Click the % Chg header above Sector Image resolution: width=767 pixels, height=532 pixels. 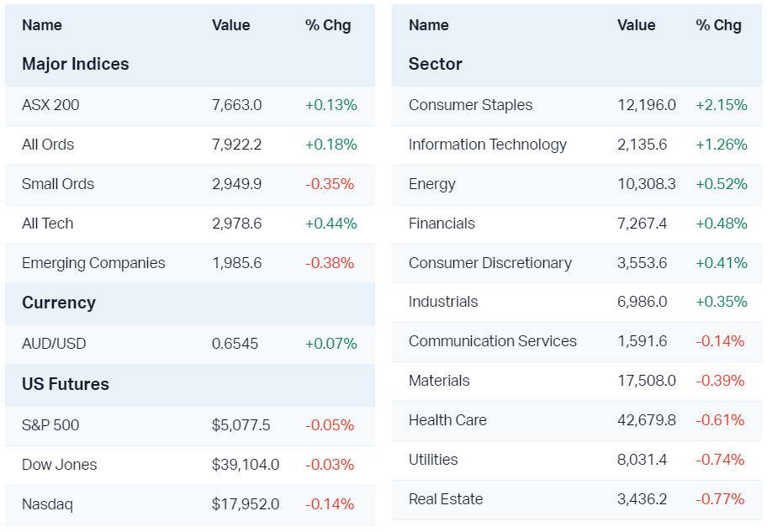[x=719, y=25]
